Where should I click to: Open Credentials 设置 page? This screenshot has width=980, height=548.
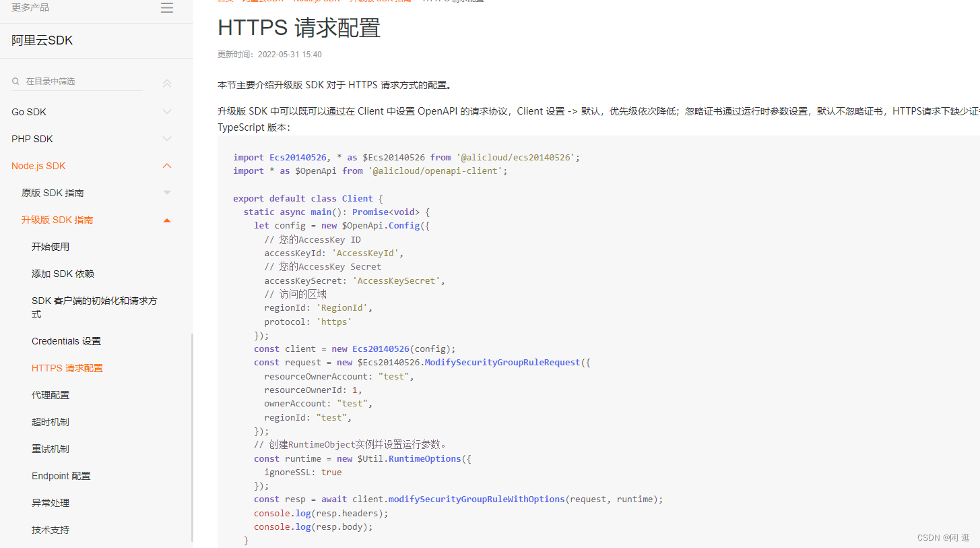coord(66,340)
